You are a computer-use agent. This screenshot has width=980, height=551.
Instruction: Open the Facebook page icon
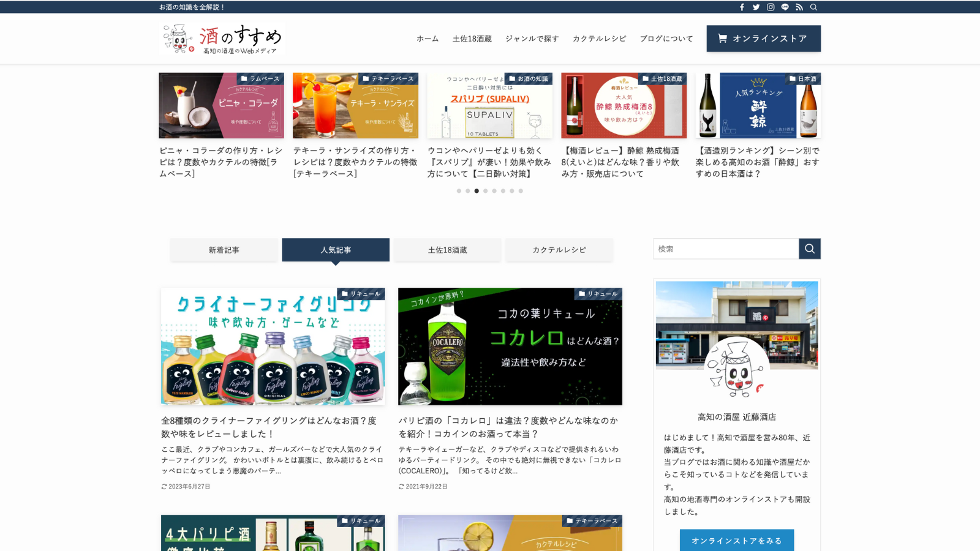click(x=742, y=7)
